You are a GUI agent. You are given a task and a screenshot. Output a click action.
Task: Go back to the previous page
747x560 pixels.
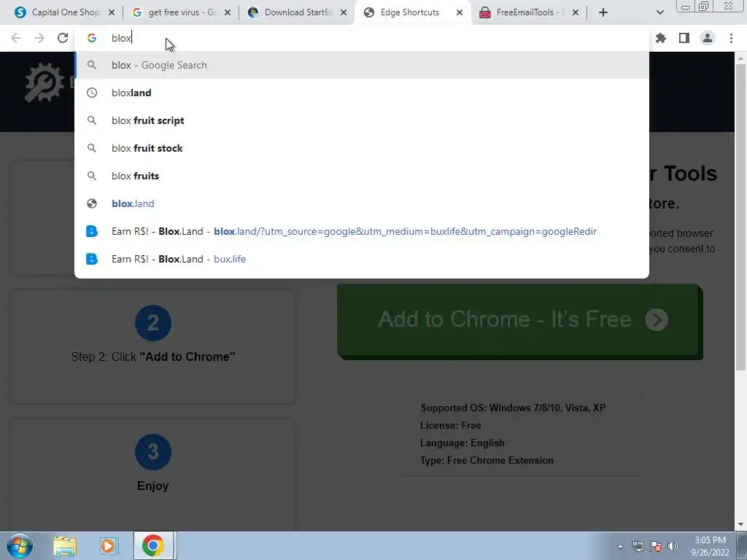(16, 38)
